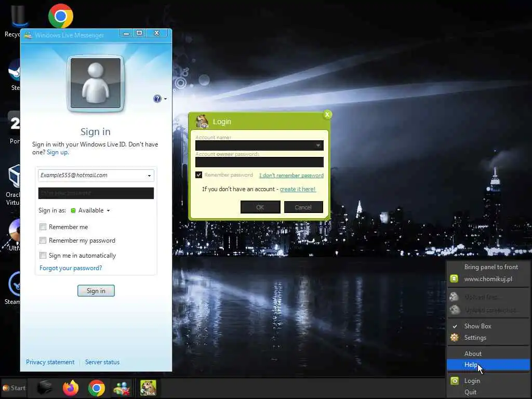
Task: Click the home icon beside www.chomikuj.pl
Action: coord(454,279)
